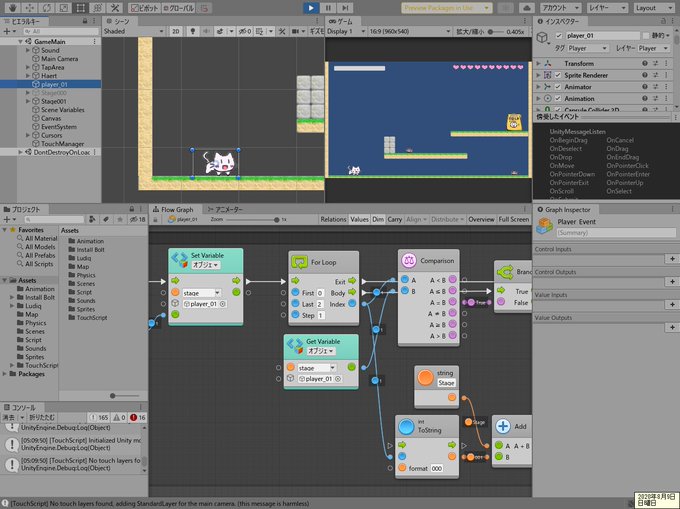Advance one frame with the Step button

coord(345,8)
